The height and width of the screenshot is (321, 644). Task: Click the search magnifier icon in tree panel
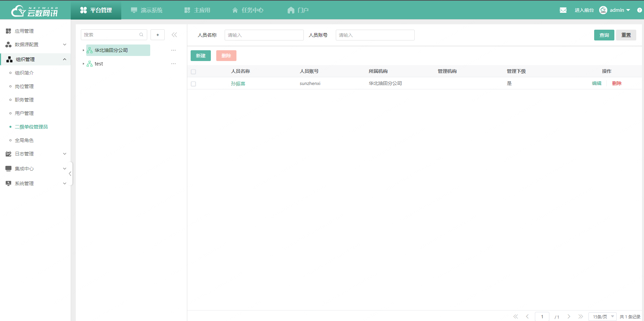(x=141, y=35)
